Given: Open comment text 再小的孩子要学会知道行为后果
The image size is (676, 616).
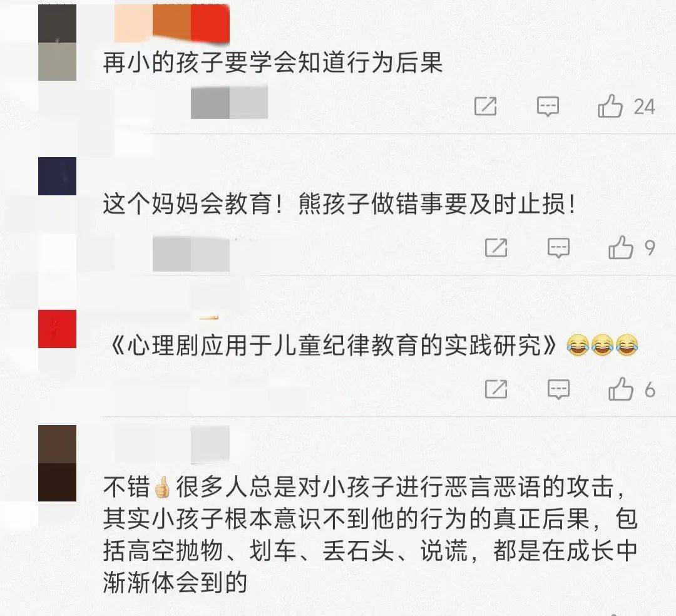Looking at the screenshot, I should [273, 63].
